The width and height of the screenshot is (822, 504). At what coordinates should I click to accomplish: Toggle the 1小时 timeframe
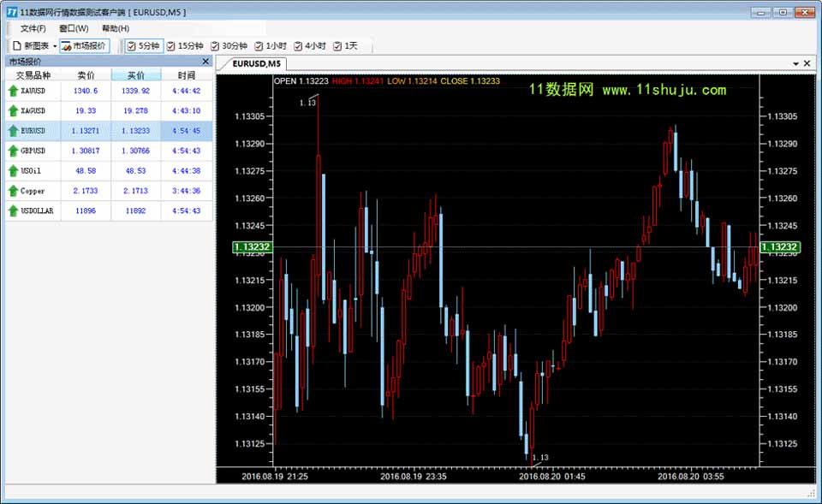click(x=271, y=46)
